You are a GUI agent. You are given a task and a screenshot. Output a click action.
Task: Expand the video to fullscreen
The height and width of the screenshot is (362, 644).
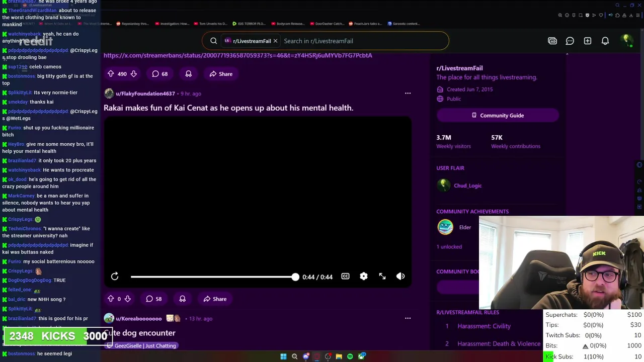382,276
